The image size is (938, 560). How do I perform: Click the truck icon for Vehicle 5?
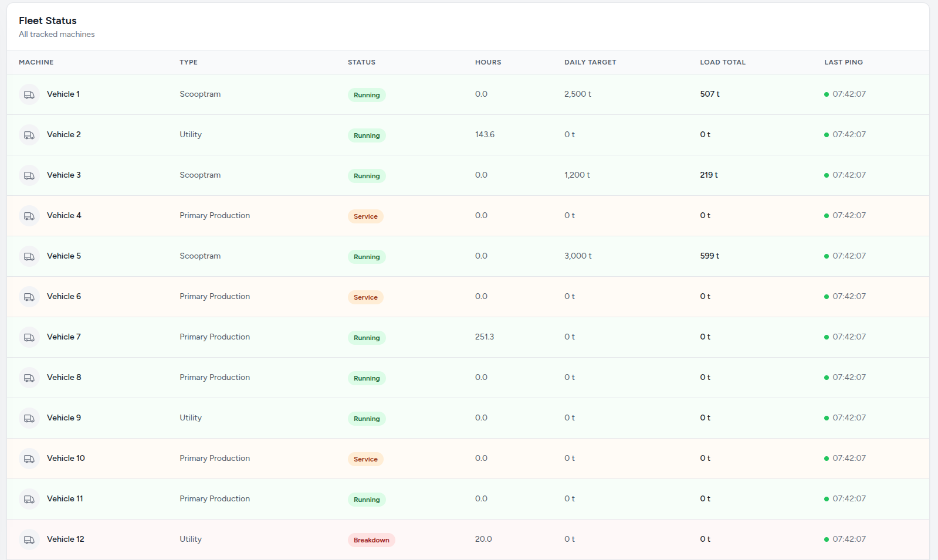(29, 256)
